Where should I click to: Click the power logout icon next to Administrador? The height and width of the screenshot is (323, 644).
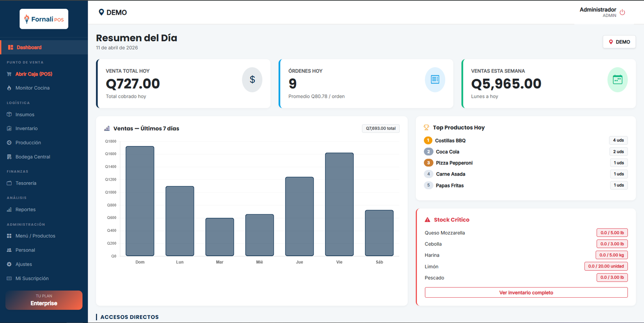(x=622, y=12)
